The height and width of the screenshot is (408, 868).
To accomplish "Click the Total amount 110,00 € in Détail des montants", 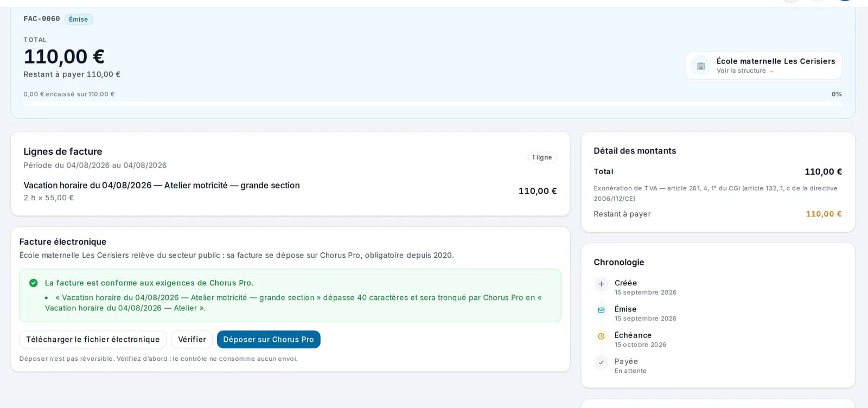I will click(823, 172).
